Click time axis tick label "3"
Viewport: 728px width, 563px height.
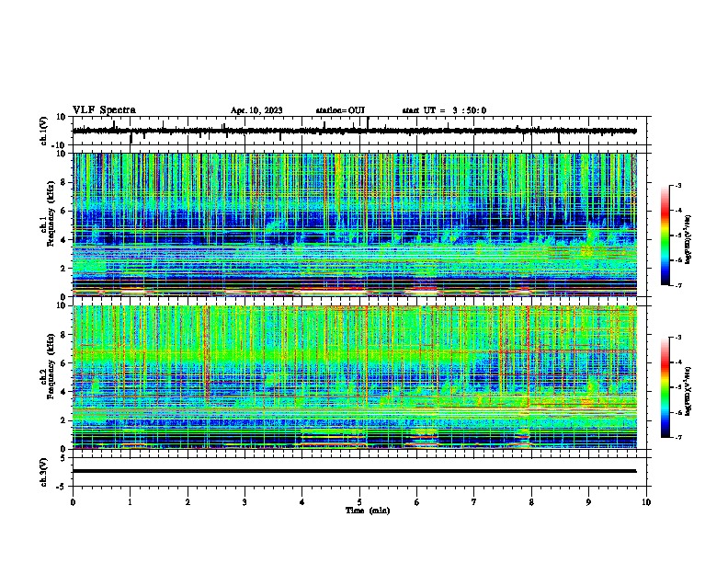pos(245,502)
